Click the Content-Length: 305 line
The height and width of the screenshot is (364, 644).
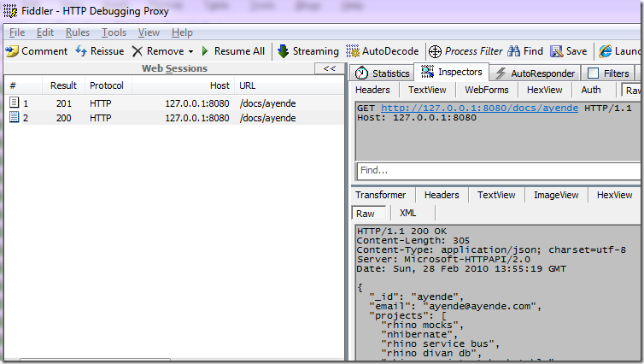[x=413, y=241]
